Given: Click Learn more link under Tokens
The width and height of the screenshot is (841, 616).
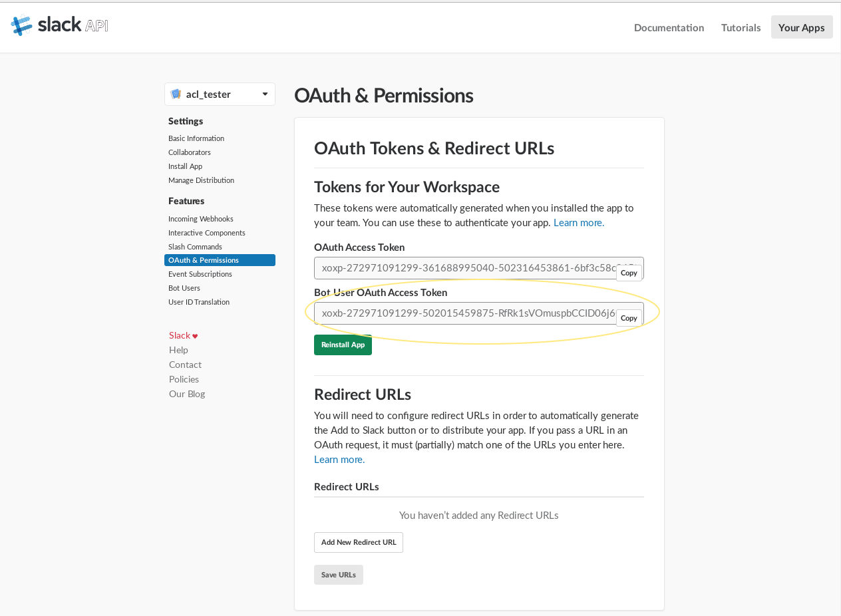Looking at the screenshot, I should 579,223.
